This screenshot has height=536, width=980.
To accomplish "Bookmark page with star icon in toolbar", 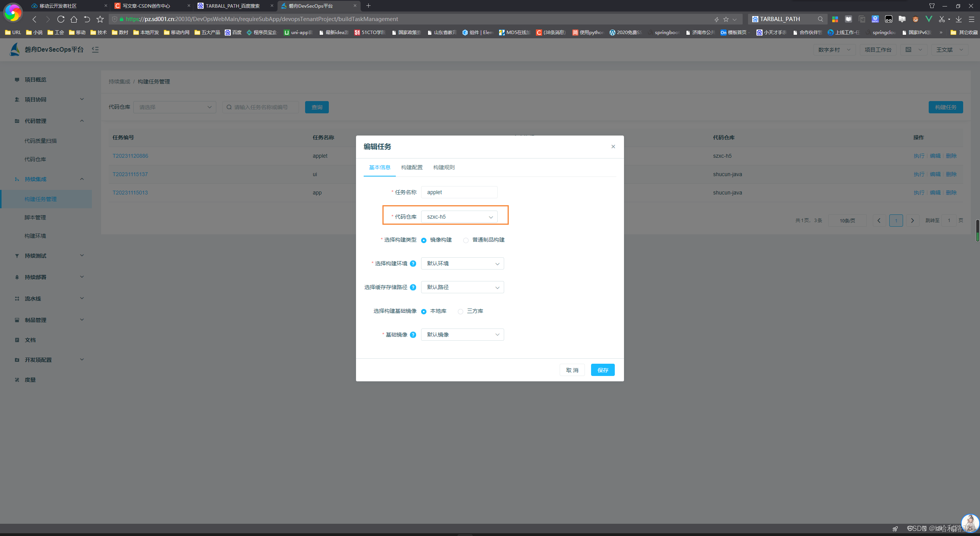I will pos(100,19).
